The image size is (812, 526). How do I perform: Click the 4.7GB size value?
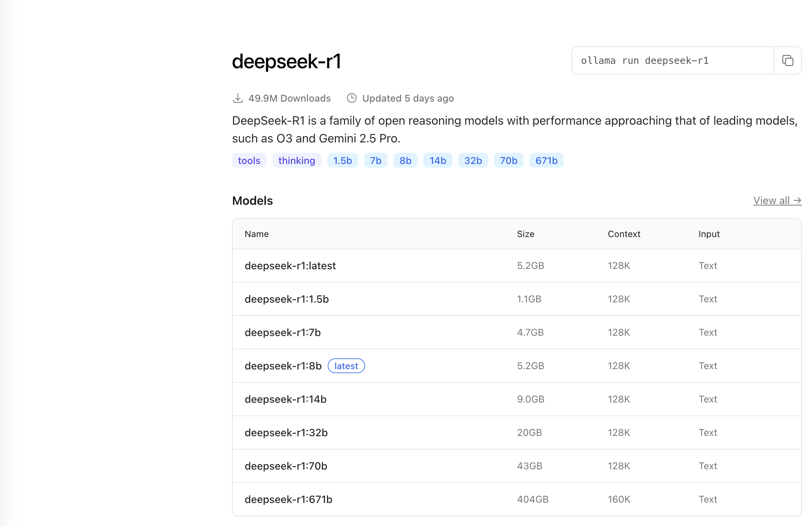pos(530,332)
